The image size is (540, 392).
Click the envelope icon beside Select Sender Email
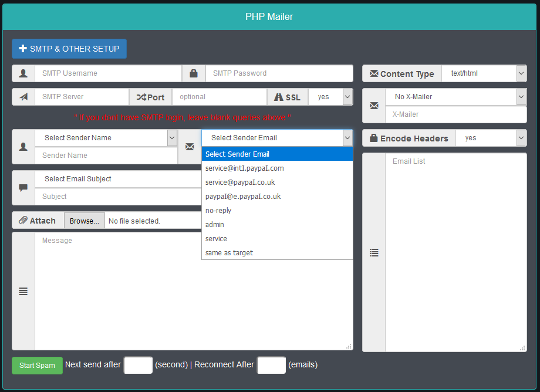pyautogui.click(x=190, y=147)
